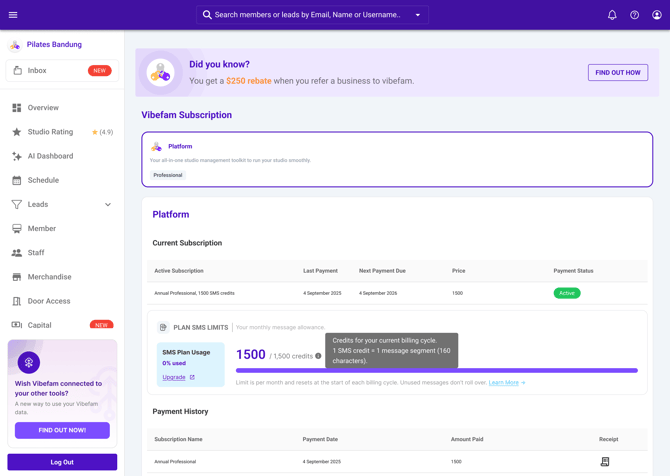Click the Member icon in sidebar
670x476 pixels.
17,229
